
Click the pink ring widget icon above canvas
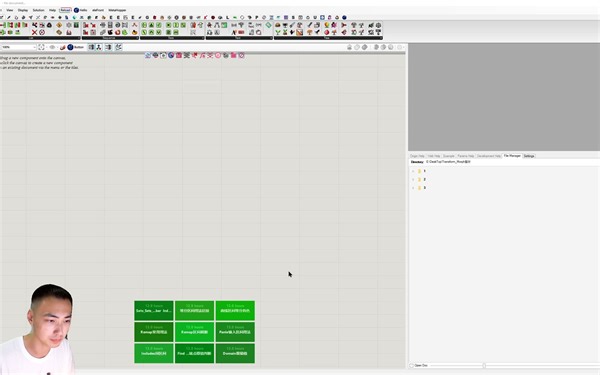click(x=217, y=55)
